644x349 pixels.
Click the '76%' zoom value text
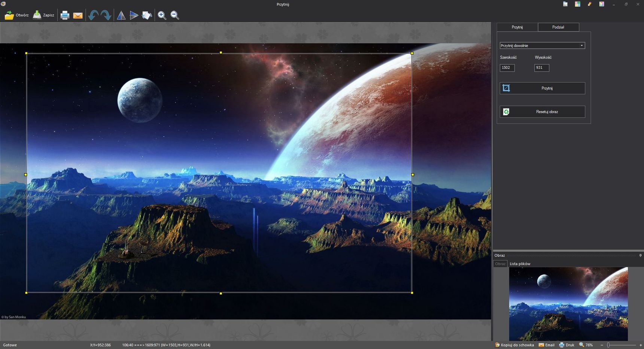589,345
